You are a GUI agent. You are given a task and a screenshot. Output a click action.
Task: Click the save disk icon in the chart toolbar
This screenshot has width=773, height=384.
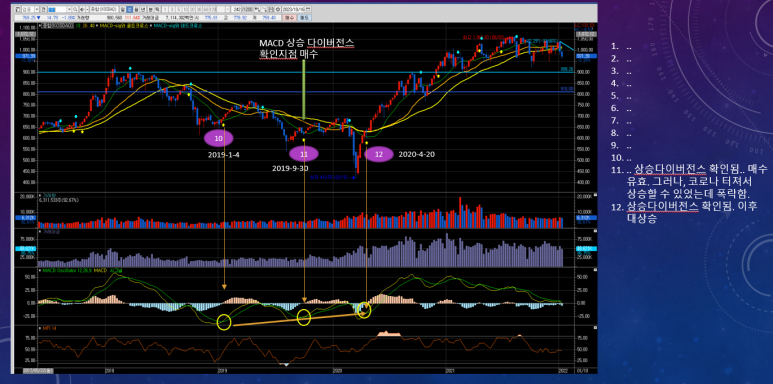(271, 9)
